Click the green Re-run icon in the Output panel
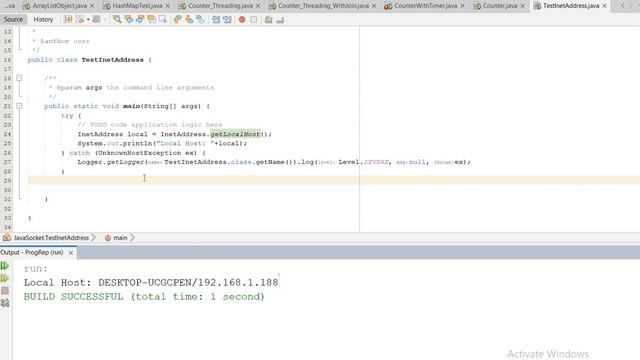The image size is (640, 360). [5, 266]
